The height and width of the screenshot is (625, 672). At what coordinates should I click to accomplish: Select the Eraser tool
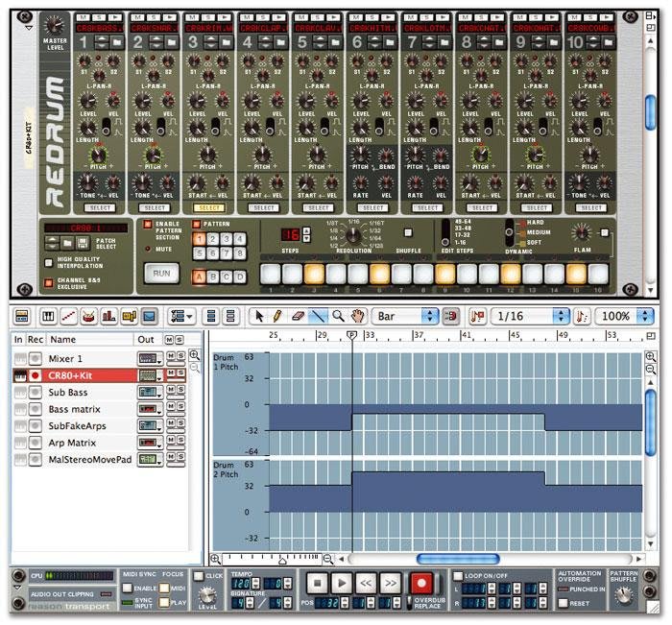click(297, 315)
